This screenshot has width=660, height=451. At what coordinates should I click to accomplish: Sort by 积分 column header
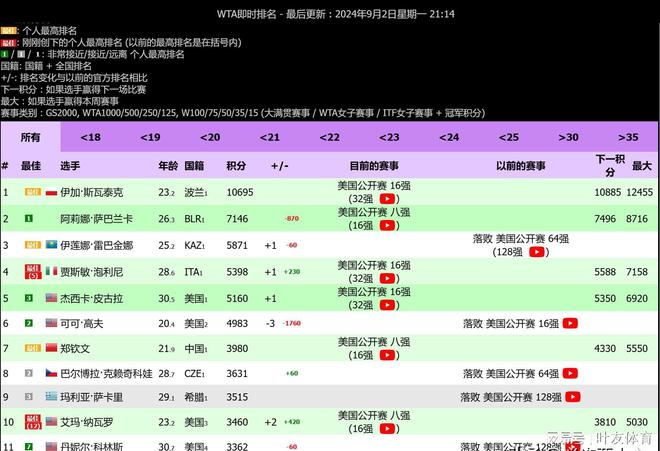[236, 166]
